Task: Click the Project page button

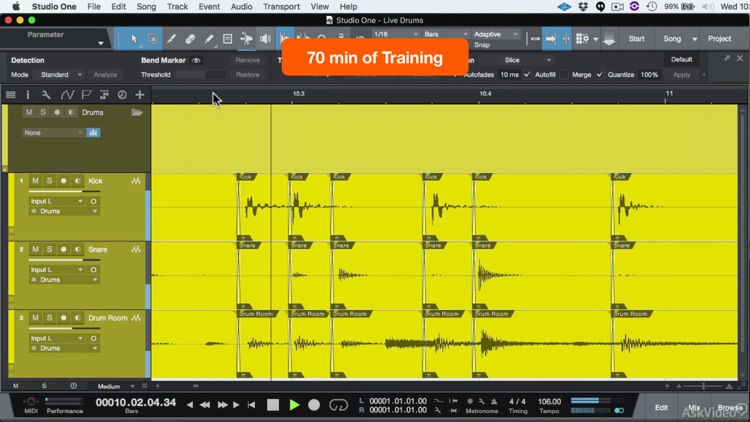Action: pyautogui.click(x=719, y=39)
